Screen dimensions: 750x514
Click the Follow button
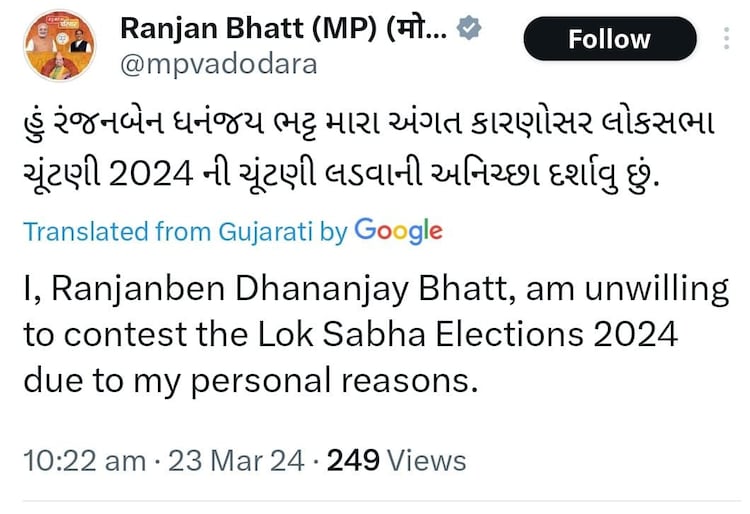click(x=609, y=40)
